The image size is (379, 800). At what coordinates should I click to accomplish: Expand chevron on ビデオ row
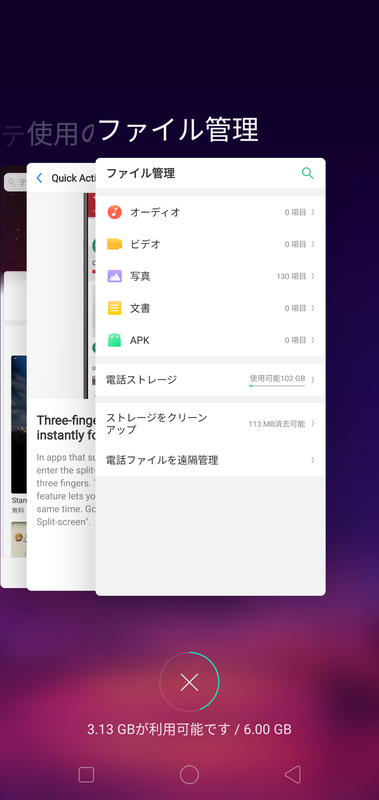(x=313, y=244)
